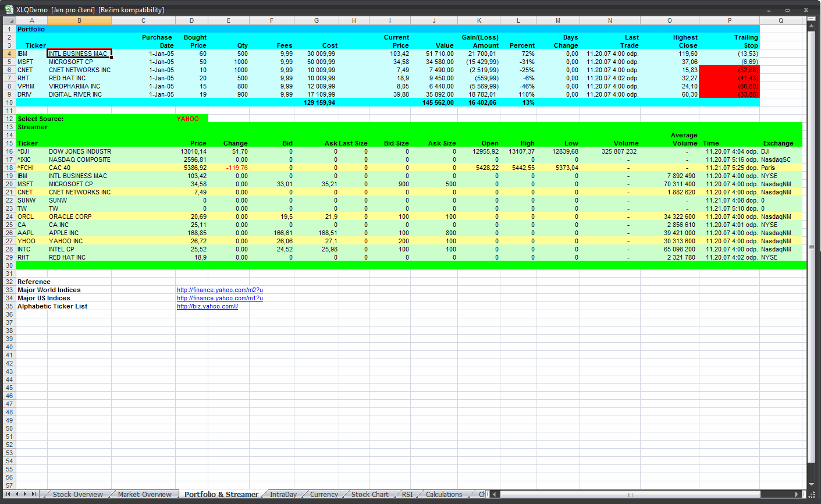Click the Excel workbook icon in title bar

[9, 9]
